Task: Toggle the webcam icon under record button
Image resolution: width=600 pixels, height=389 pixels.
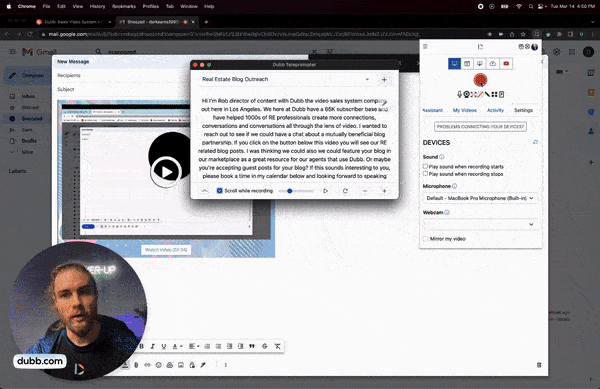Action: (x=466, y=94)
